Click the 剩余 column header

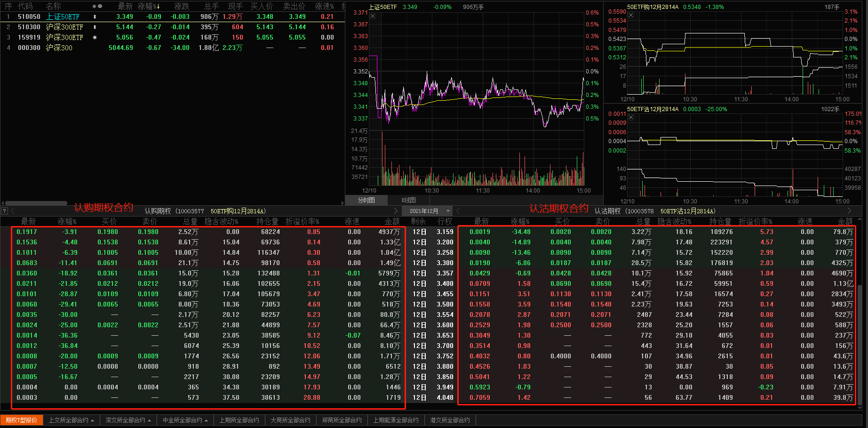(x=418, y=221)
